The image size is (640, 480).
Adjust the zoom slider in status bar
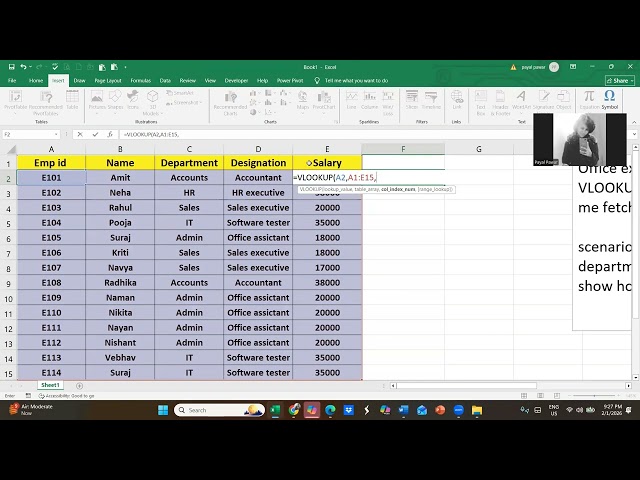pos(594,396)
